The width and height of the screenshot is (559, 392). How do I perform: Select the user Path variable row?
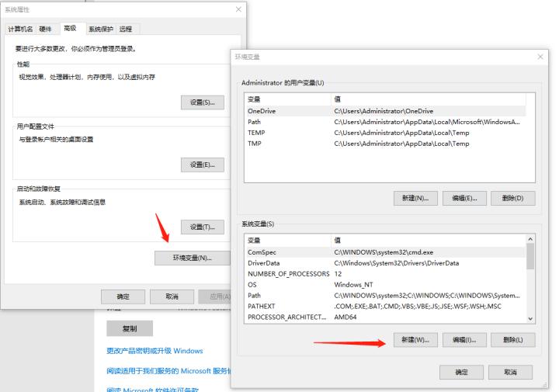point(387,122)
